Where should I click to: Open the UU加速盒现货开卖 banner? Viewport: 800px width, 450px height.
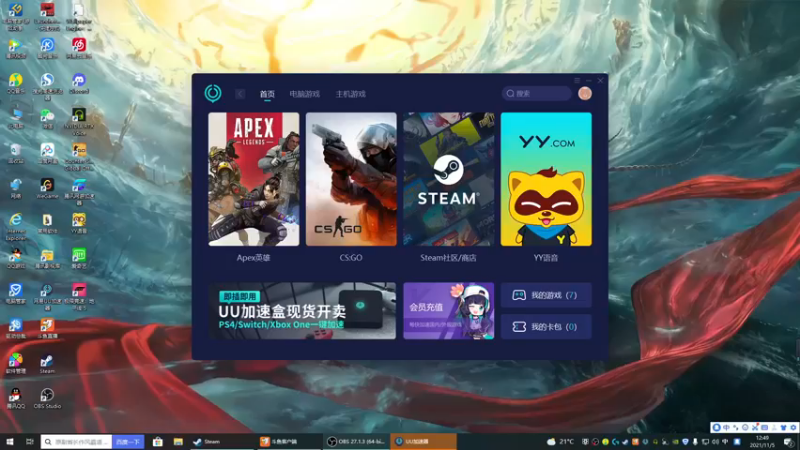[302, 311]
